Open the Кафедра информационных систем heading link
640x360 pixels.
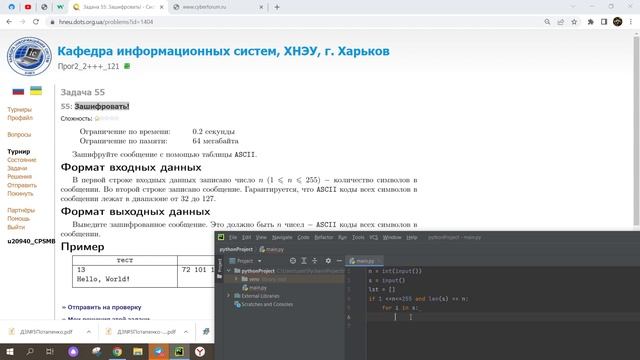(x=223, y=51)
